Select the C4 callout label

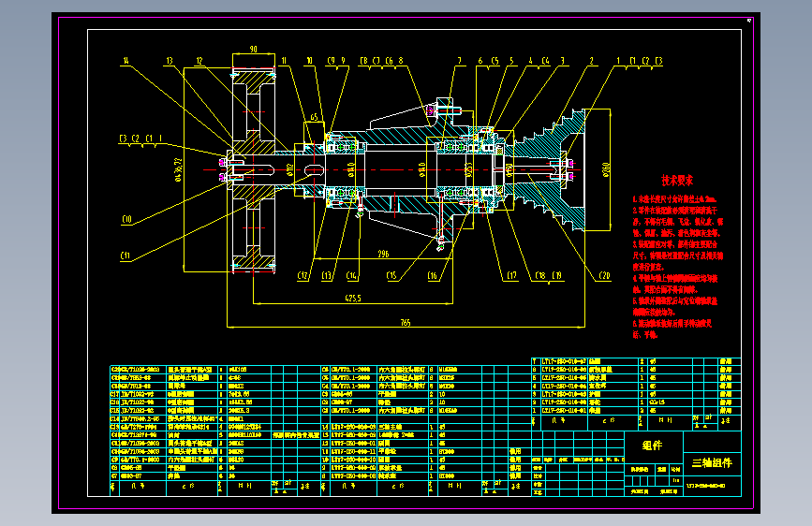click(x=545, y=61)
